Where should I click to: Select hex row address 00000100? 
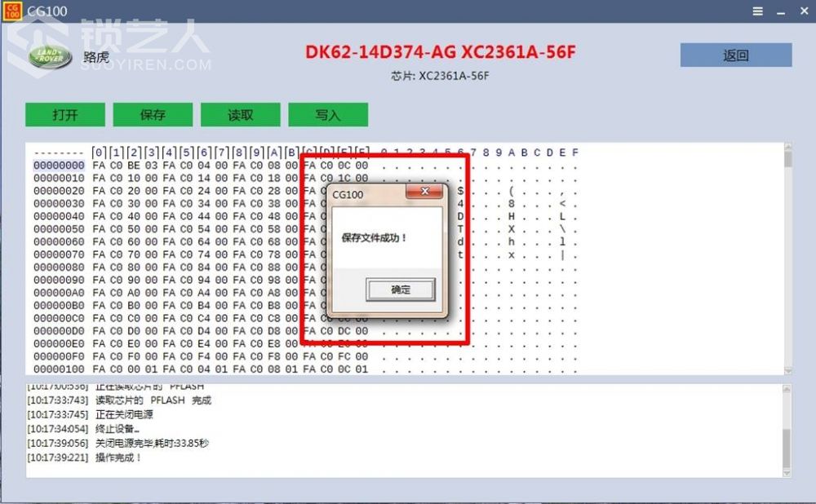click(x=59, y=369)
